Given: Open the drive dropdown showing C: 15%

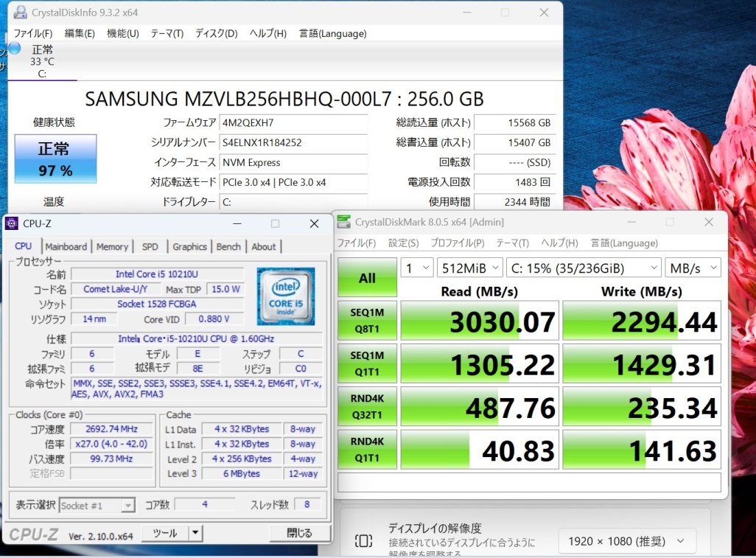Looking at the screenshot, I should click(x=584, y=268).
